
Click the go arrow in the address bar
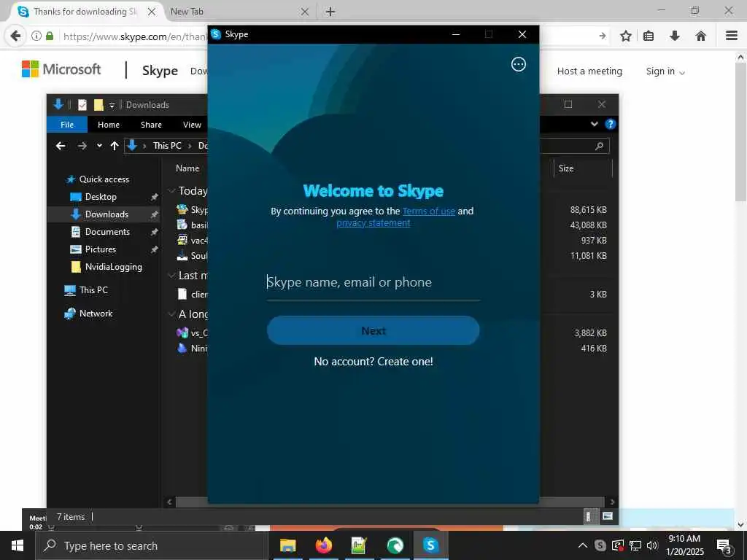603,36
